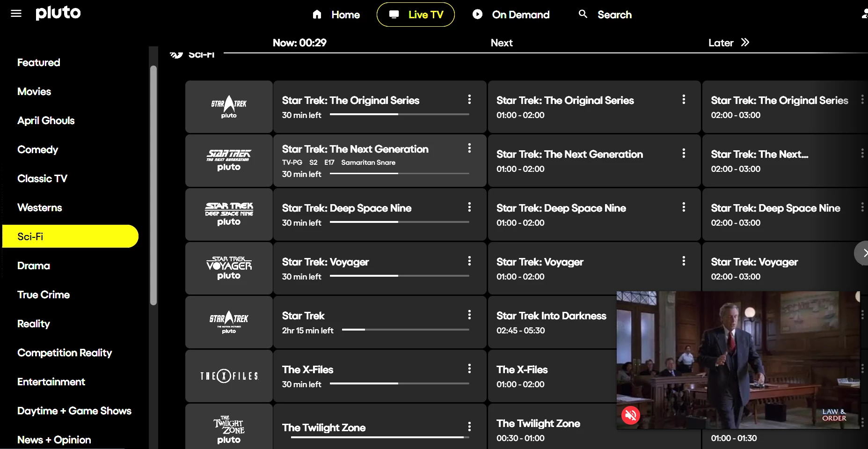Select the Comedy category
The height and width of the screenshot is (449, 868).
tap(37, 149)
